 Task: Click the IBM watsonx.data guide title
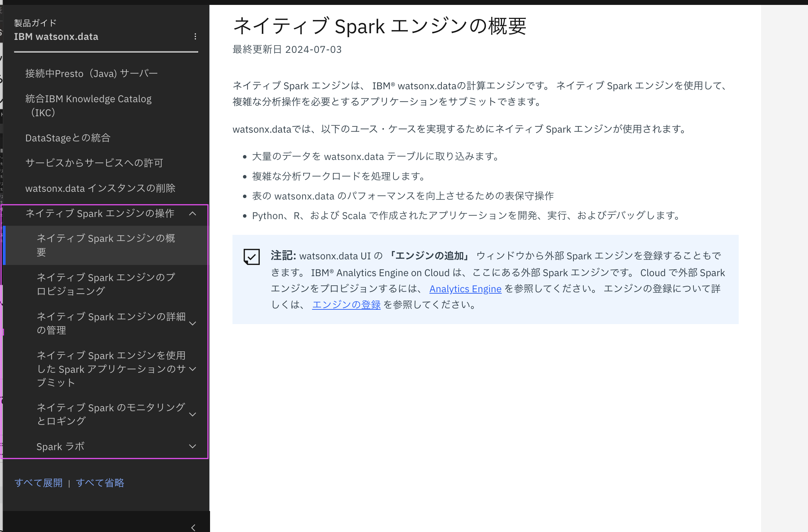click(x=56, y=37)
